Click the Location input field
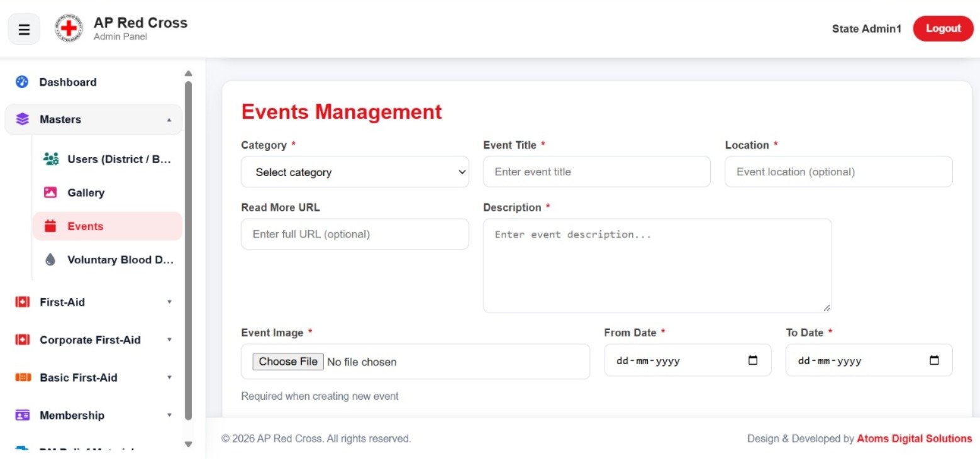Viewport: 980px width, 459px height. click(x=838, y=172)
